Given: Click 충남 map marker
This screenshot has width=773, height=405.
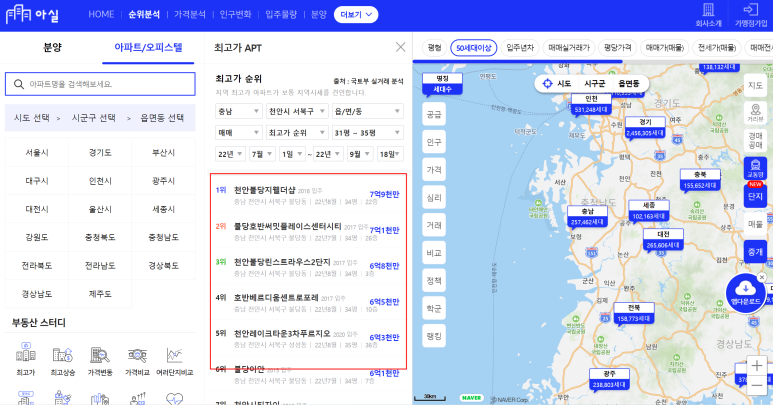Looking at the screenshot, I should [587, 217].
